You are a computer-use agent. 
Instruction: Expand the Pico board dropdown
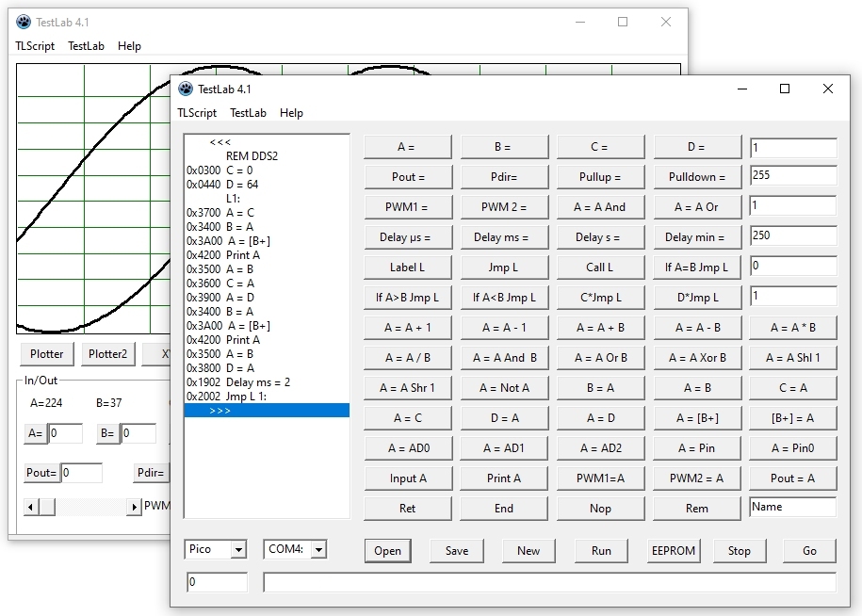[x=237, y=550]
